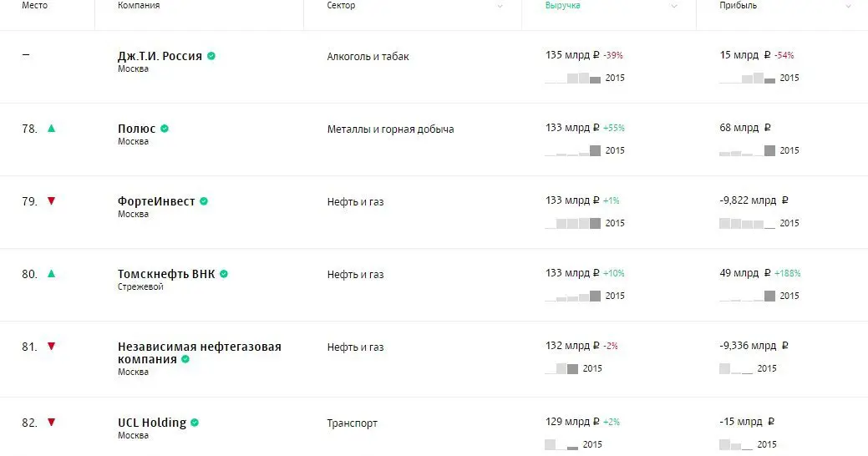868x456 pixels.
Task: Click red down arrow at rank 79
Action: pyautogui.click(x=51, y=201)
